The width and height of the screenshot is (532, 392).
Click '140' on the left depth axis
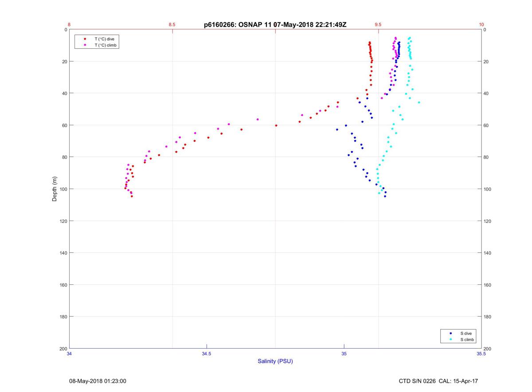63,253
